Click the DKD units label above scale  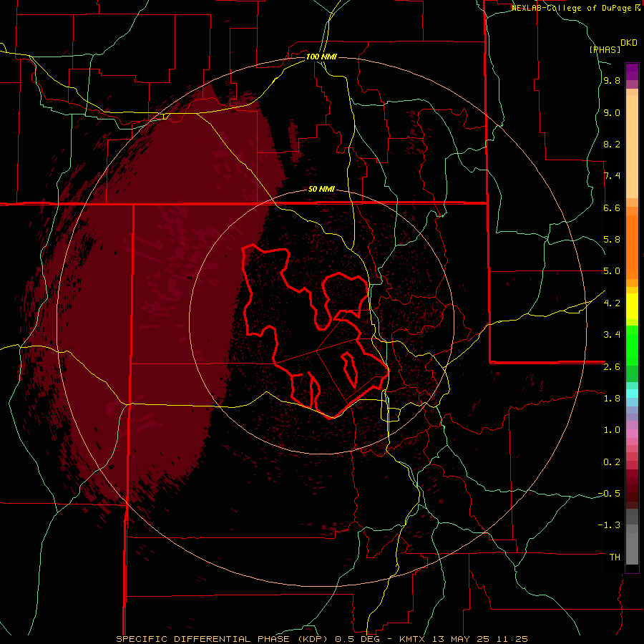click(x=629, y=43)
